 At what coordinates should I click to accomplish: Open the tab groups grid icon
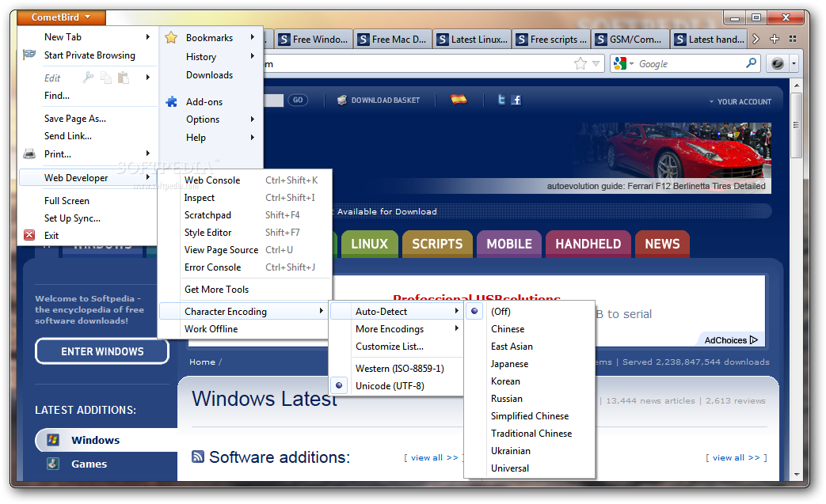793,39
